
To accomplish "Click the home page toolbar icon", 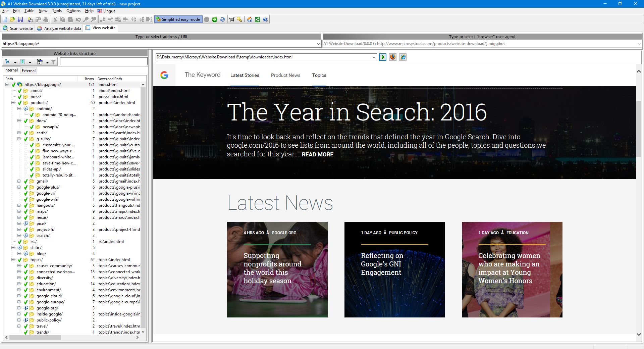I will click(250, 19).
